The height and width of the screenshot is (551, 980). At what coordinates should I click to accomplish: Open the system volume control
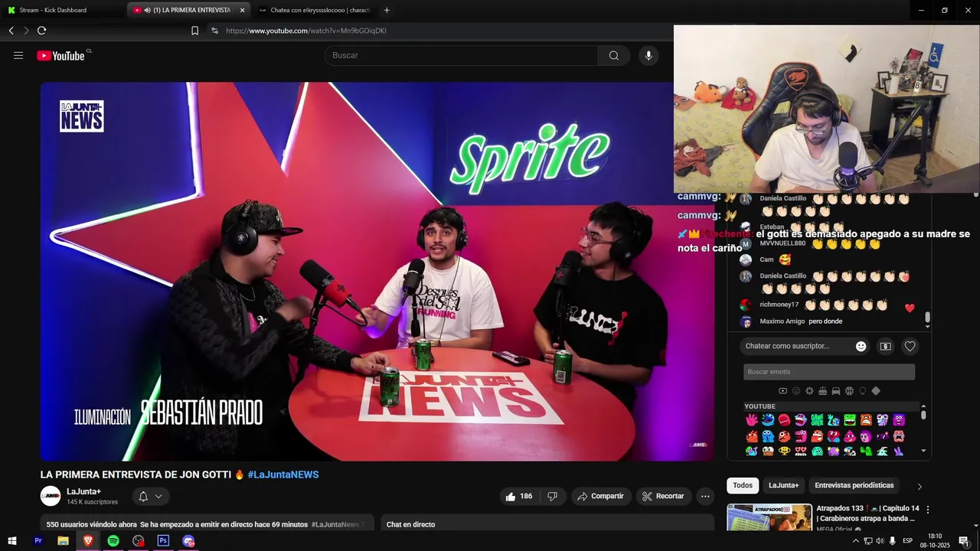coord(880,541)
